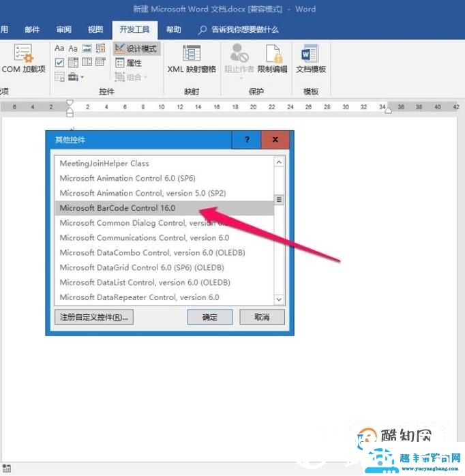Viewport: 465px width, 476px height.
Task: Select Microsoft DataRepeater Control, version 6.0
Action: pos(164,297)
